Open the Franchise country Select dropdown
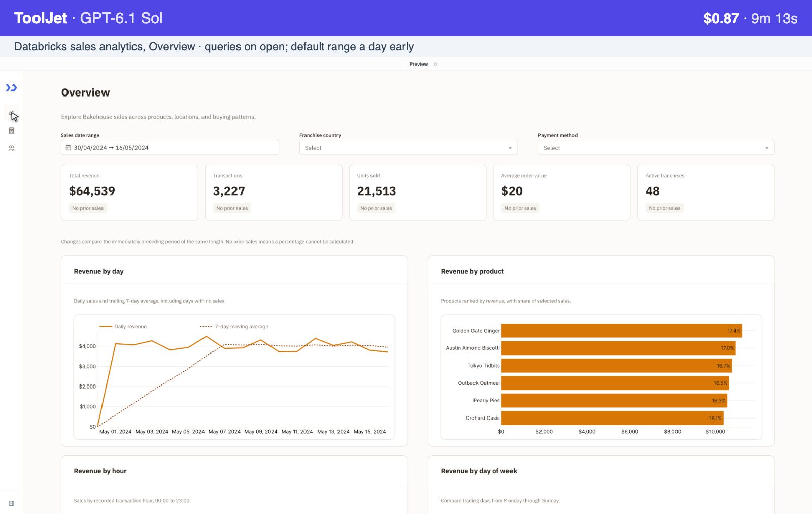Image resolution: width=812 pixels, height=514 pixels. 409,147
